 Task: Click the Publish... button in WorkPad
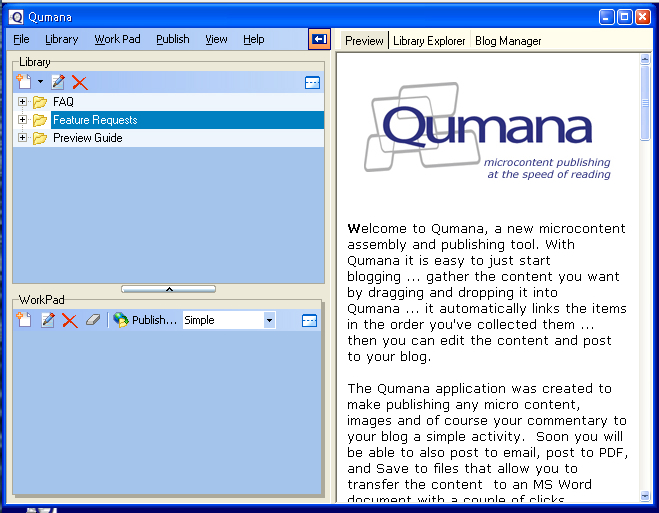[145, 320]
